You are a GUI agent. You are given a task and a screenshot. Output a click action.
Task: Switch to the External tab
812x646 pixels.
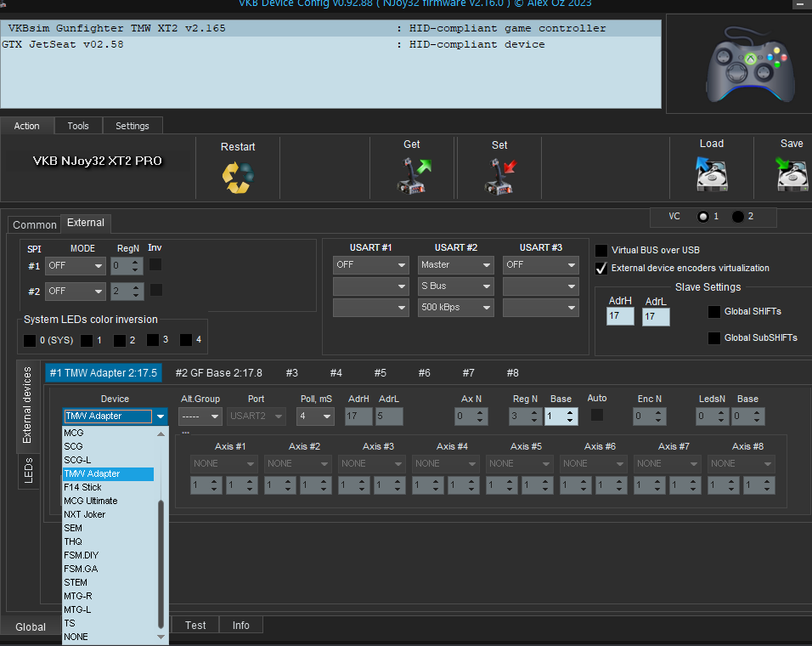[x=86, y=223]
